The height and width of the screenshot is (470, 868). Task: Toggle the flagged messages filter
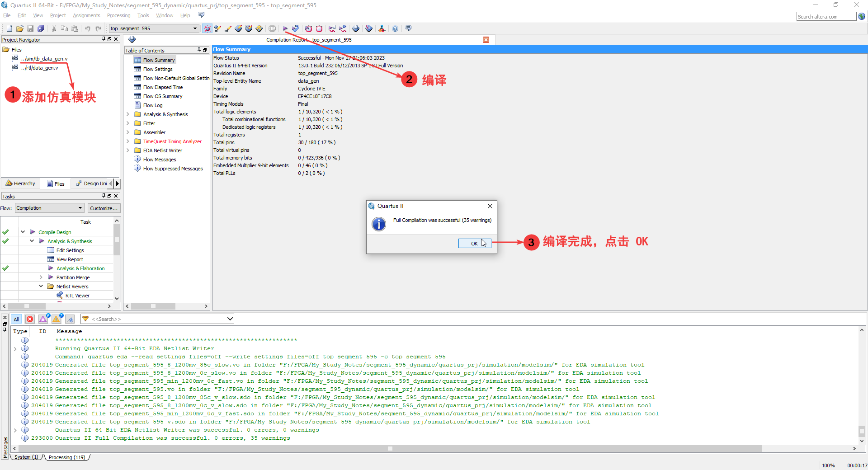click(70, 319)
